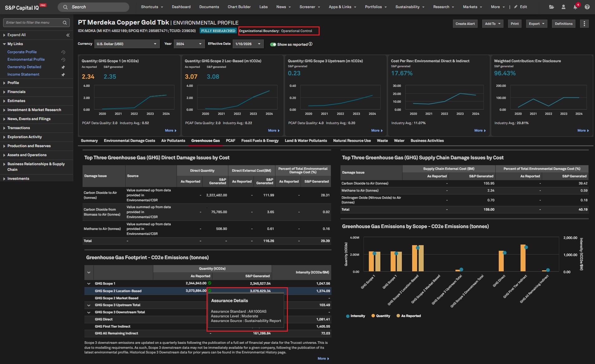The width and height of the screenshot is (595, 364).
Task: Click the Search input field
Action: coord(93,7)
